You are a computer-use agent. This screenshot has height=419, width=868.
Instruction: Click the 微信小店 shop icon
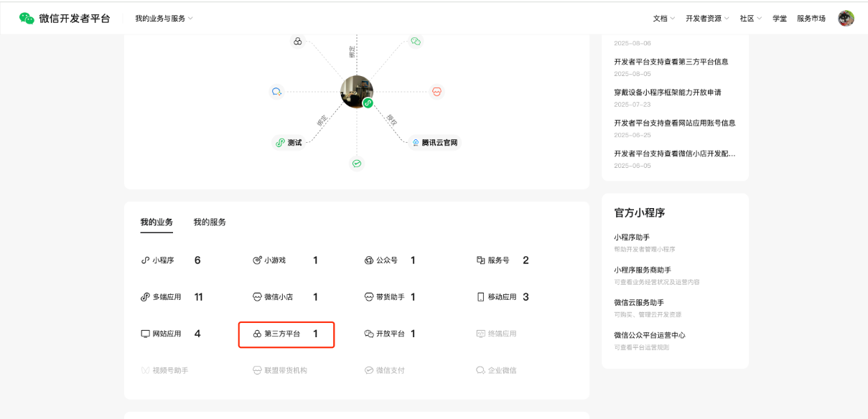(x=258, y=297)
